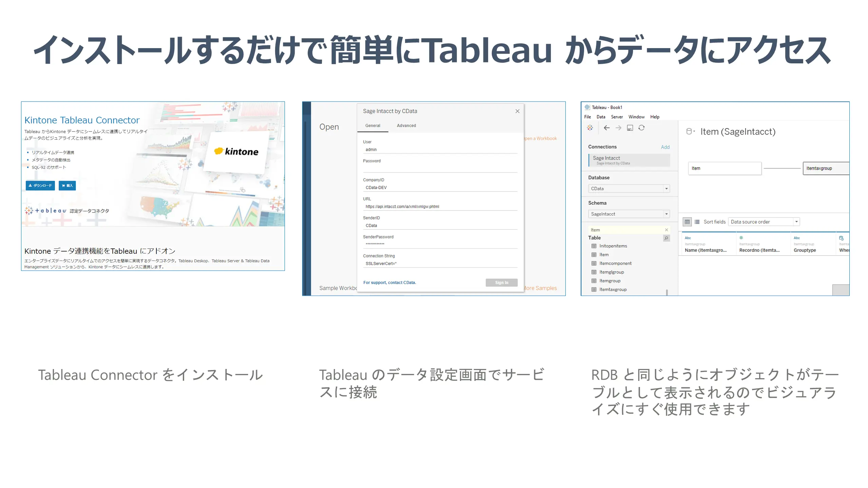This screenshot has height=488, width=868.
Task: Save the workbook using the save icon
Action: 630,128
